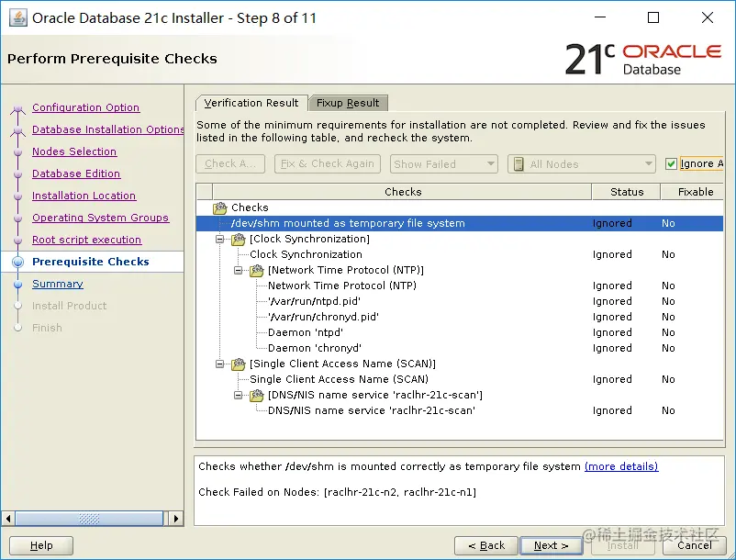This screenshot has width=736, height=560.
Task: Click the Check Failed on Nodes text
Action: point(337,492)
